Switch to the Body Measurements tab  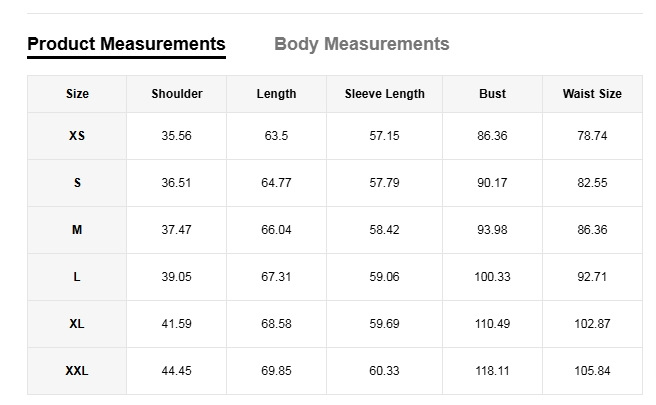[x=361, y=44]
